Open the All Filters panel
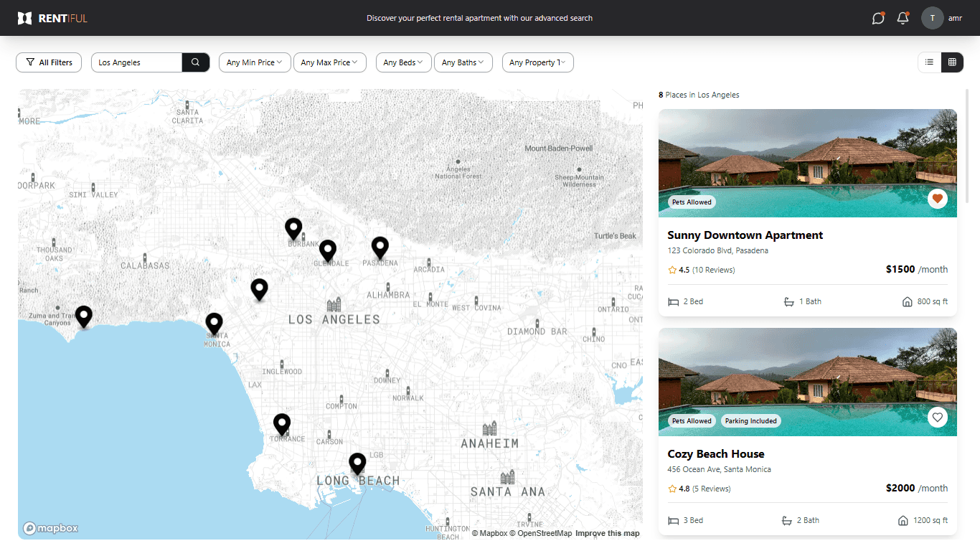 tap(48, 62)
